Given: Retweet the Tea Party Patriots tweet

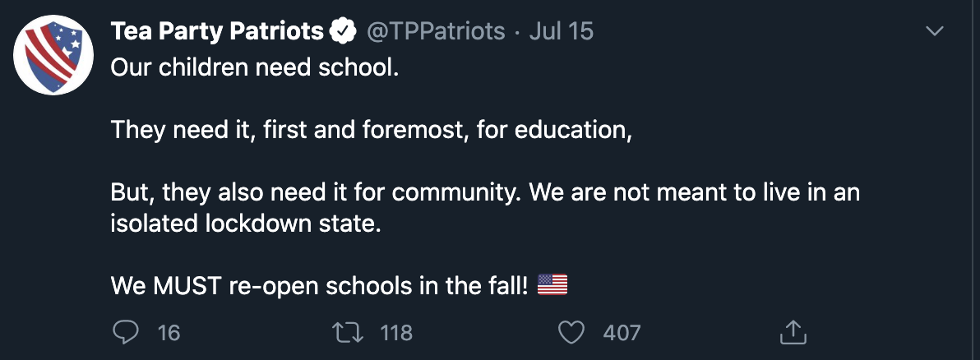Looking at the screenshot, I should coord(348,333).
